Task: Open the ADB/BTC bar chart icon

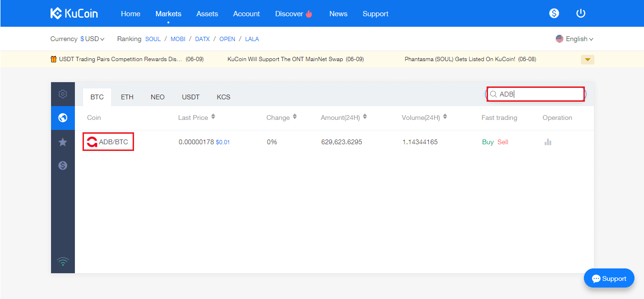Action: [x=548, y=142]
